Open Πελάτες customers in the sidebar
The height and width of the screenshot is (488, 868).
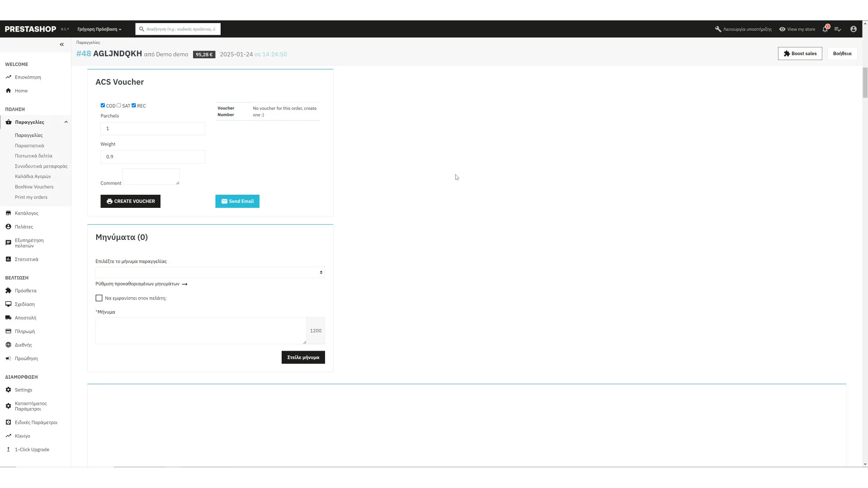(24, 227)
